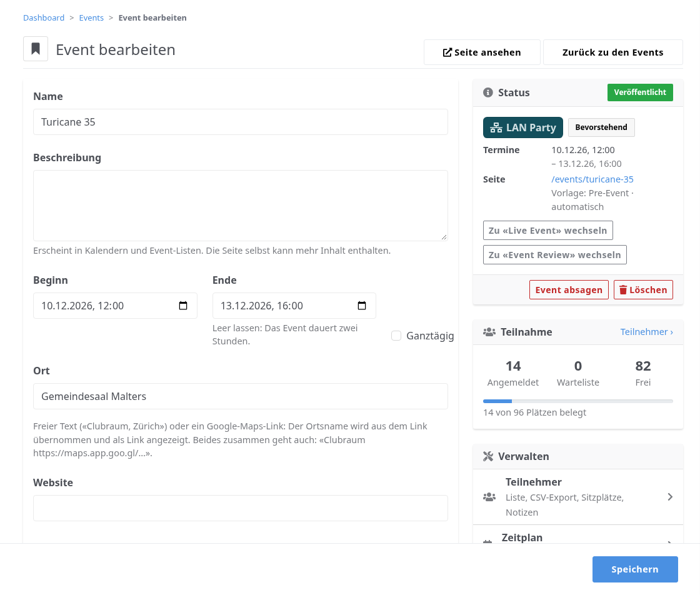Focus the Name field with Turicane 35

240,122
